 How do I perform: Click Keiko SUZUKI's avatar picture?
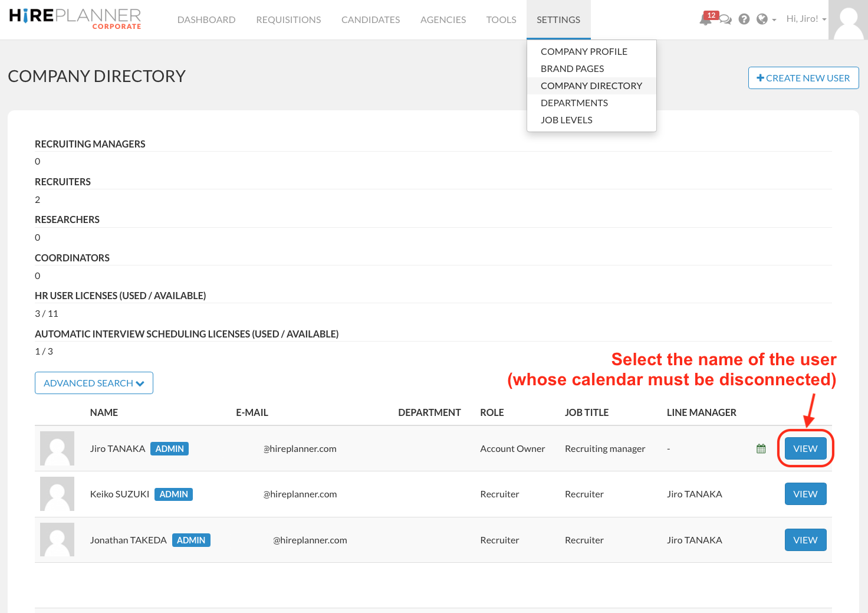57,494
